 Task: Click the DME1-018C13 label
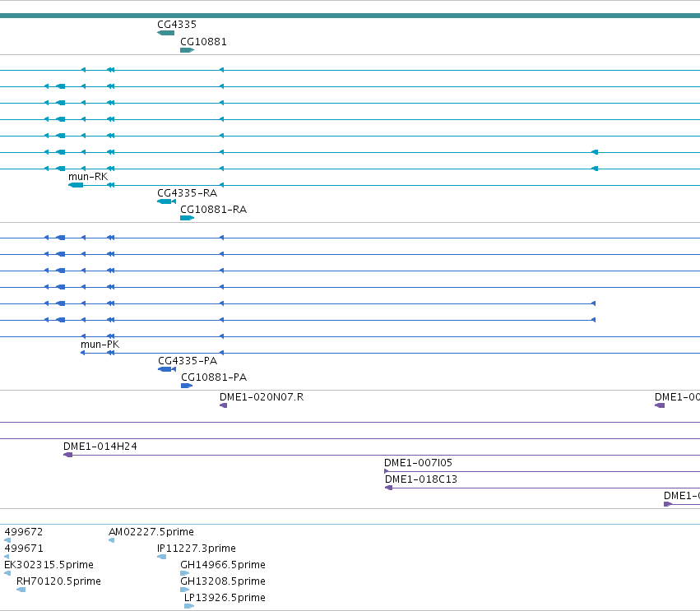(x=421, y=479)
